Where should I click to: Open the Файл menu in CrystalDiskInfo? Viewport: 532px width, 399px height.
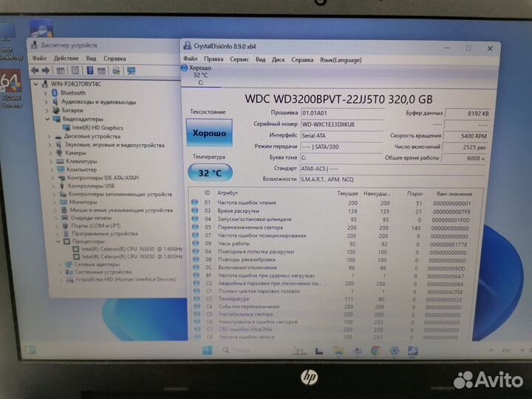pos(191,59)
